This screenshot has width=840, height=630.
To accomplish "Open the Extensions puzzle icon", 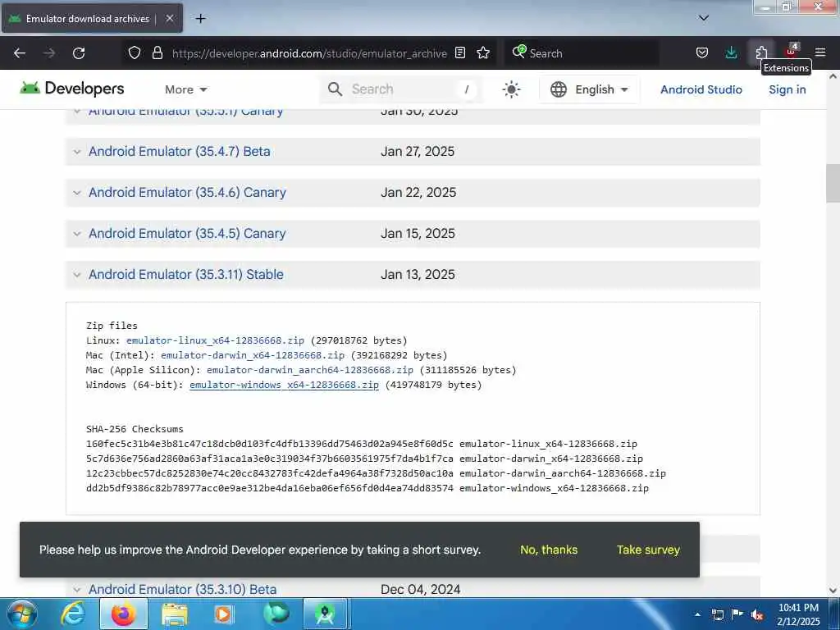I will 761,52.
